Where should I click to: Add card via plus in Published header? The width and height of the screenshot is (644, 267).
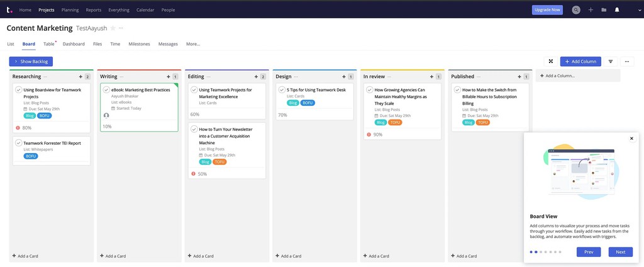coord(519,77)
